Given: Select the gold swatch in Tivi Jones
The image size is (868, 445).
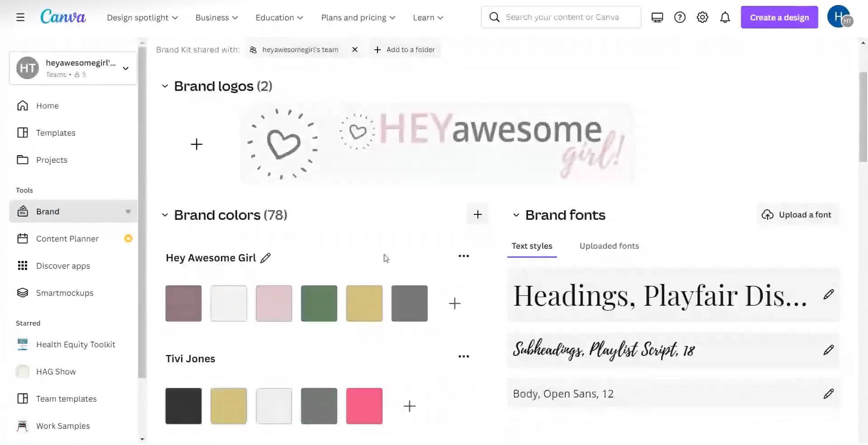Looking at the screenshot, I should coord(229,406).
